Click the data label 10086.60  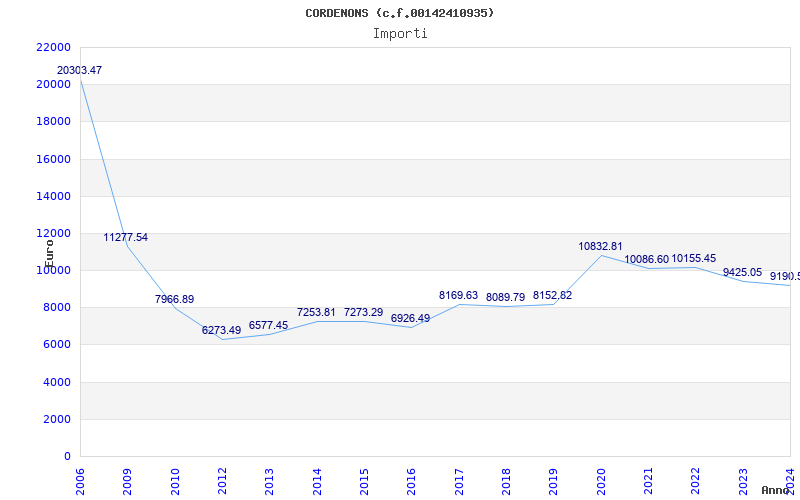pyautogui.click(x=646, y=260)
